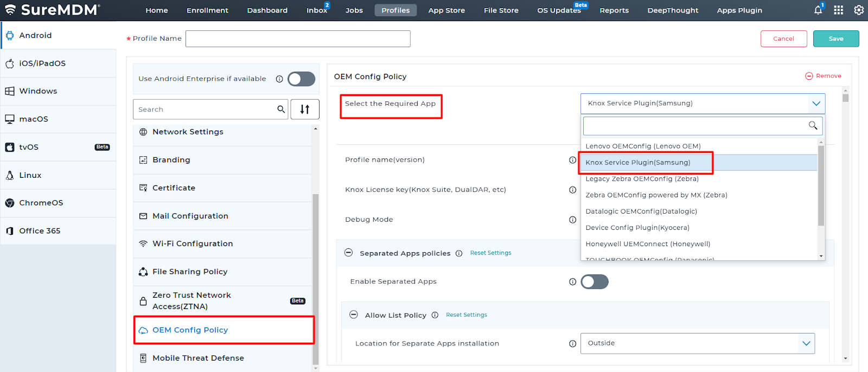The image size is (868, 372).
Task: Click the sort arrows button
Action: click(x=305, y=109)
